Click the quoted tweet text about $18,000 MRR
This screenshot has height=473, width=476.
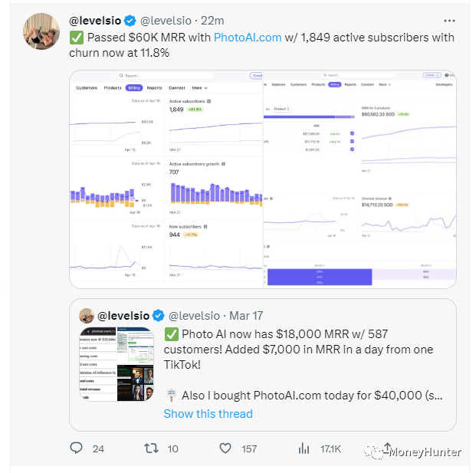click(299, 349)
